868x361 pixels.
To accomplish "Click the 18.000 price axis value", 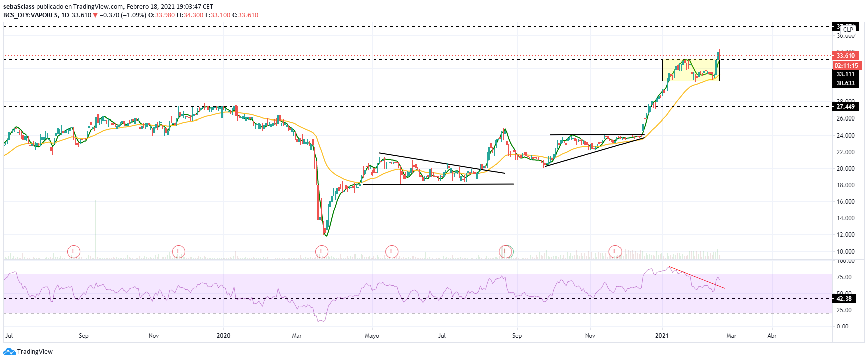I will pos(846,185).
